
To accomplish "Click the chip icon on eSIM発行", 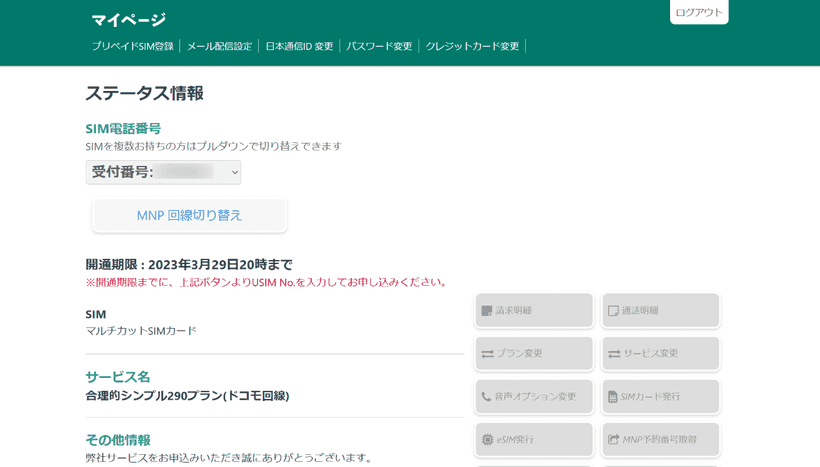I will pos(487,439).
